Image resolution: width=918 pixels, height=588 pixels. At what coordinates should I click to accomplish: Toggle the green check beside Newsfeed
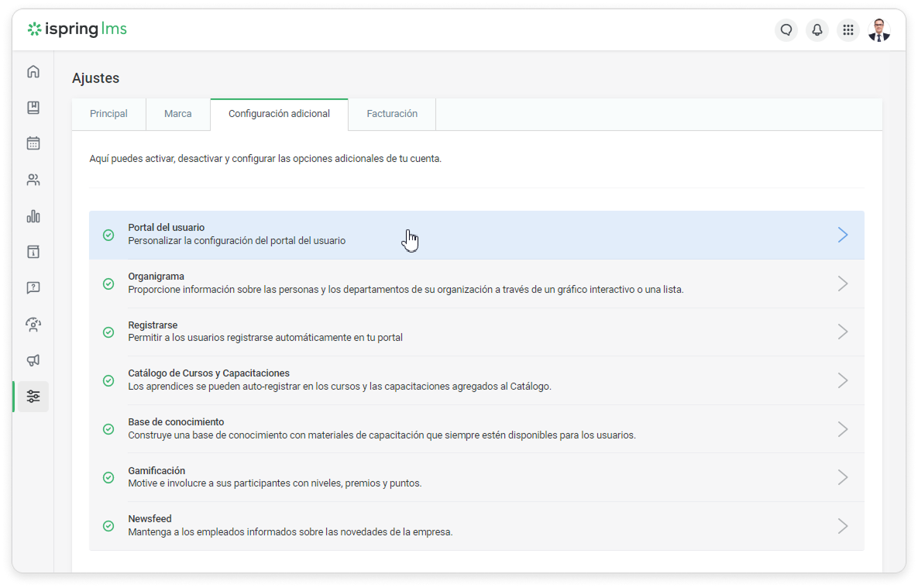click(108, 526)
